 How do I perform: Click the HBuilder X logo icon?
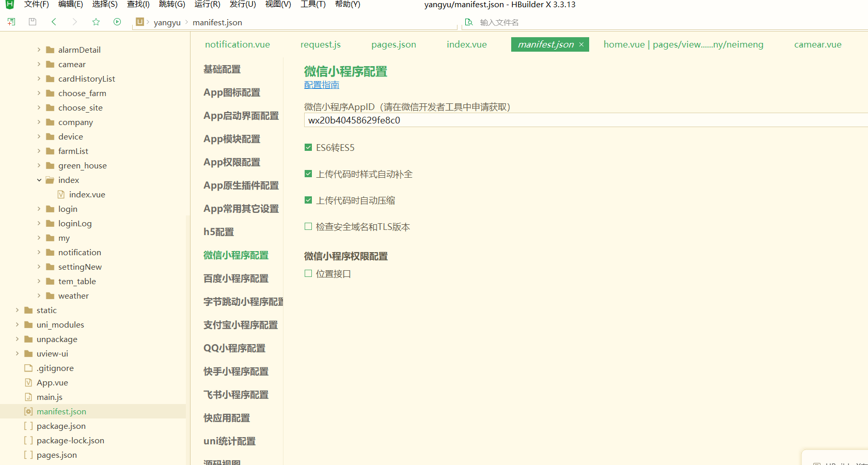9,5
